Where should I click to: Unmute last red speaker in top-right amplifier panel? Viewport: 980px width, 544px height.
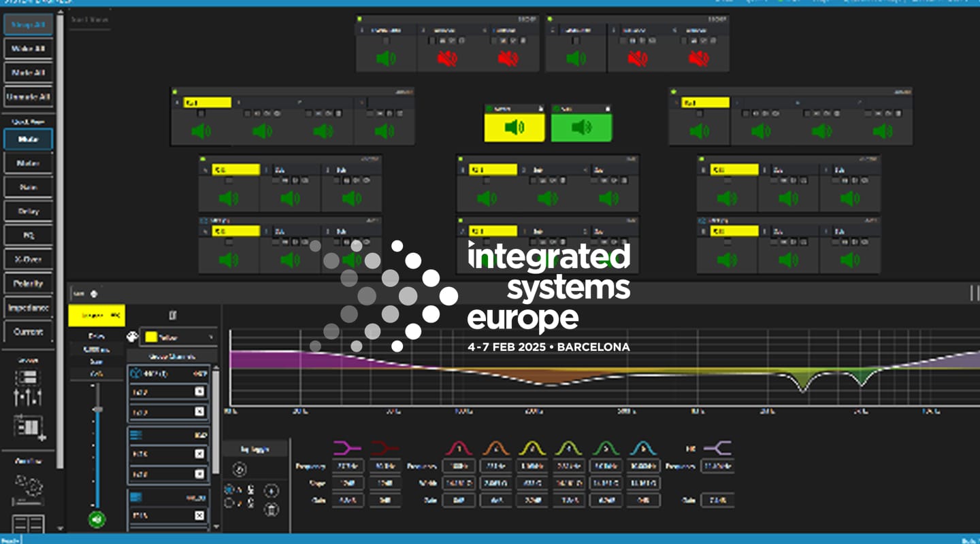tap(698, 58)
